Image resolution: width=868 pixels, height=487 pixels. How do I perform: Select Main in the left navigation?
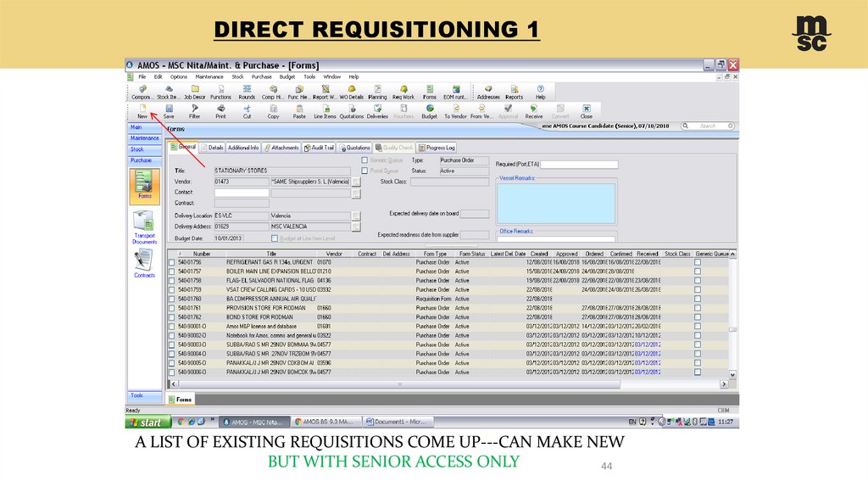(x=144, y=127)
